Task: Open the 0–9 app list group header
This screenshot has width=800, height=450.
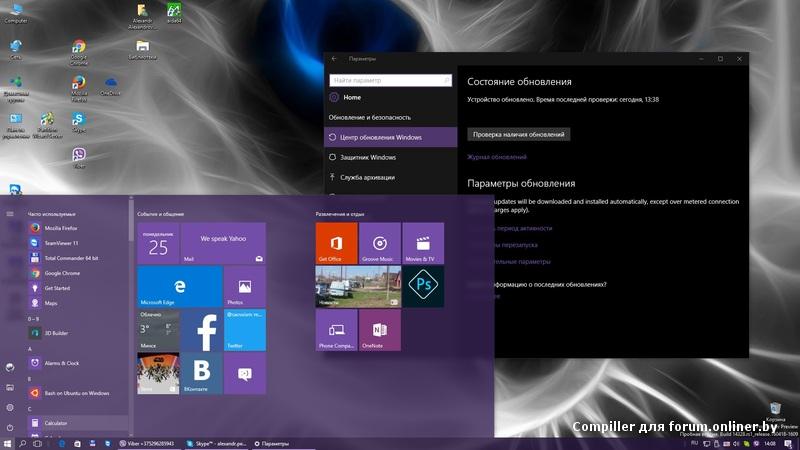Action: pyautogui.click(x=34, y=318)
